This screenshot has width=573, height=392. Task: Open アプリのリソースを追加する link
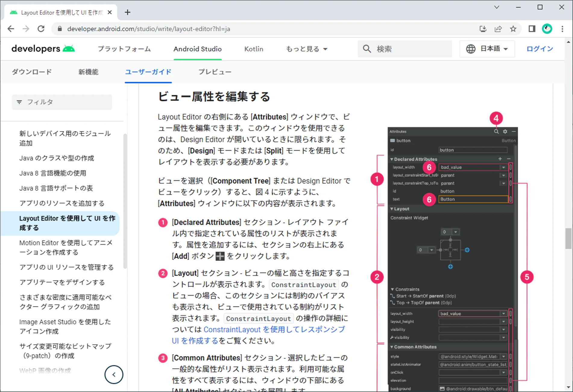click(62, 203)
